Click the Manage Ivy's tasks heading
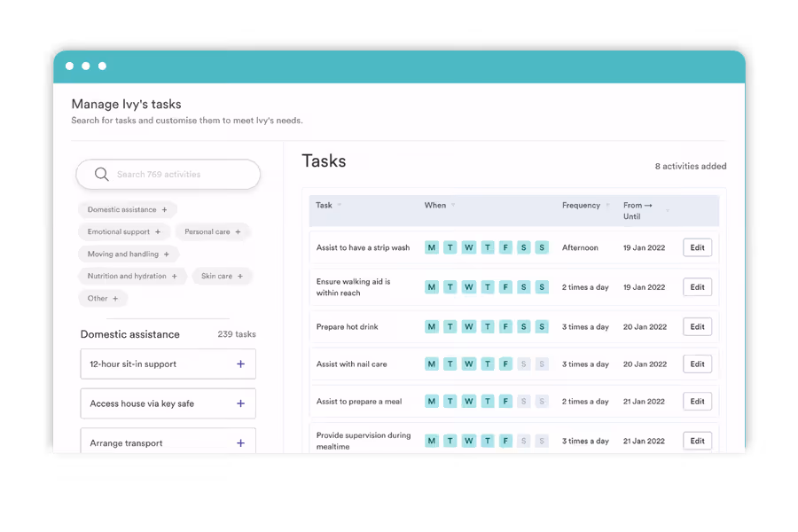This screenshot has height=532, width=798. pyautogui.click(x=126, y=104)
